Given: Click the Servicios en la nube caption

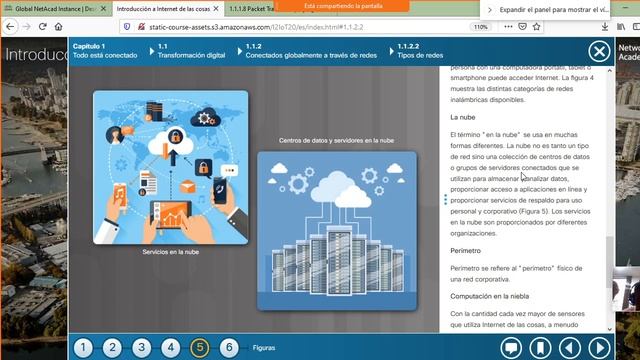Looking at the screenshot, I should [x=171, y=252].
